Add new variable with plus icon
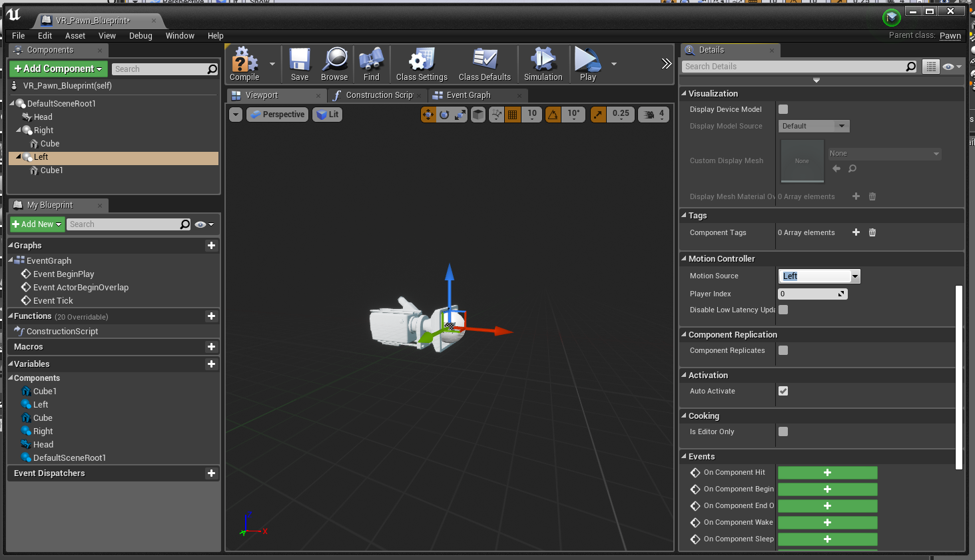The width and height of the screenshot is (975, 560). (211, 364)
